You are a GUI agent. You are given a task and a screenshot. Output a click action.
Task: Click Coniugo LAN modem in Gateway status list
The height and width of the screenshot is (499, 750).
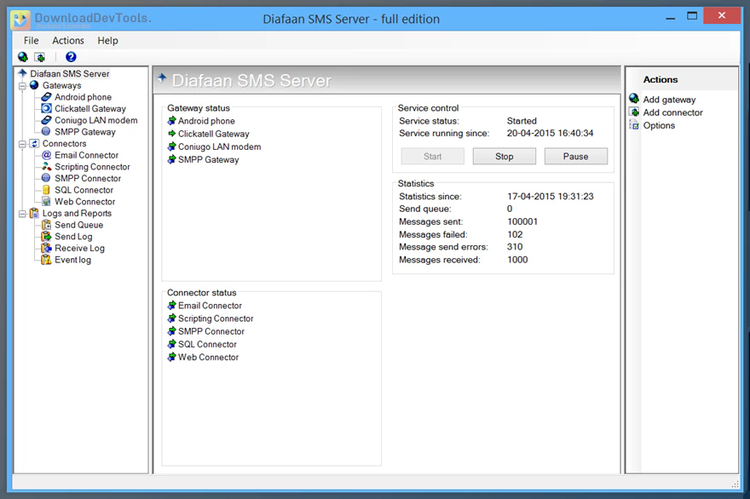[x=220, y=147]
